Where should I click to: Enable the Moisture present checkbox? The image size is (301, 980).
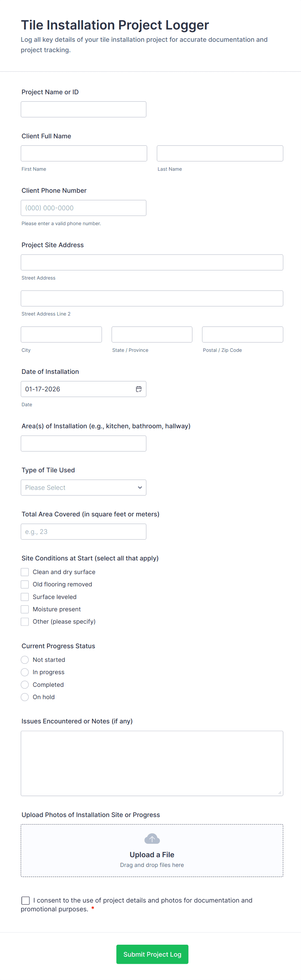click(x=25, y=609)
